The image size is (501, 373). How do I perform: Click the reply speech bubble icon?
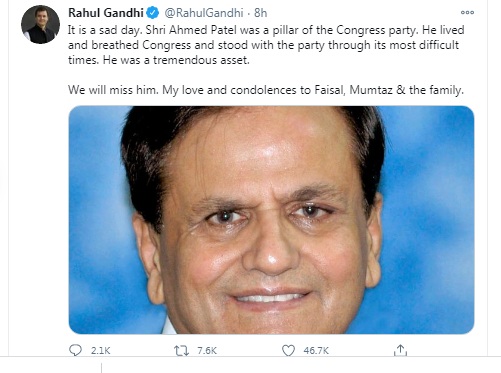75,350
